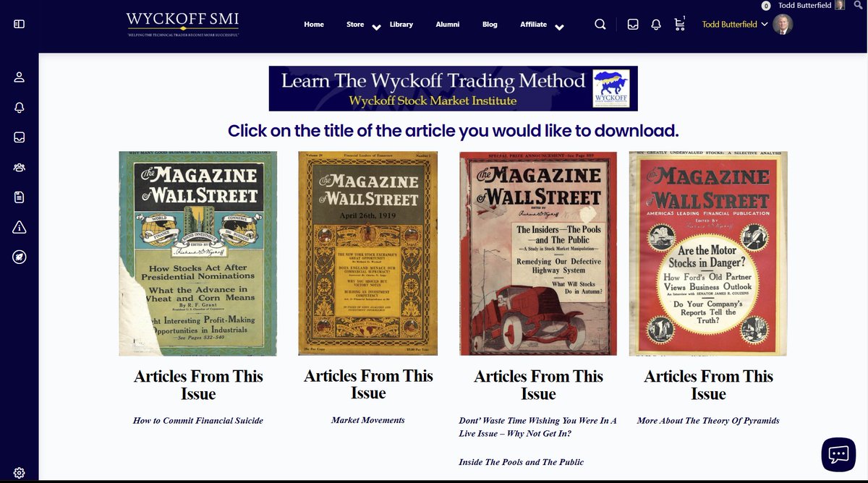Click the Learn The Wyckoff Trading Method banner
Screen dimensions: 868x483
click(x=454, y=88)
